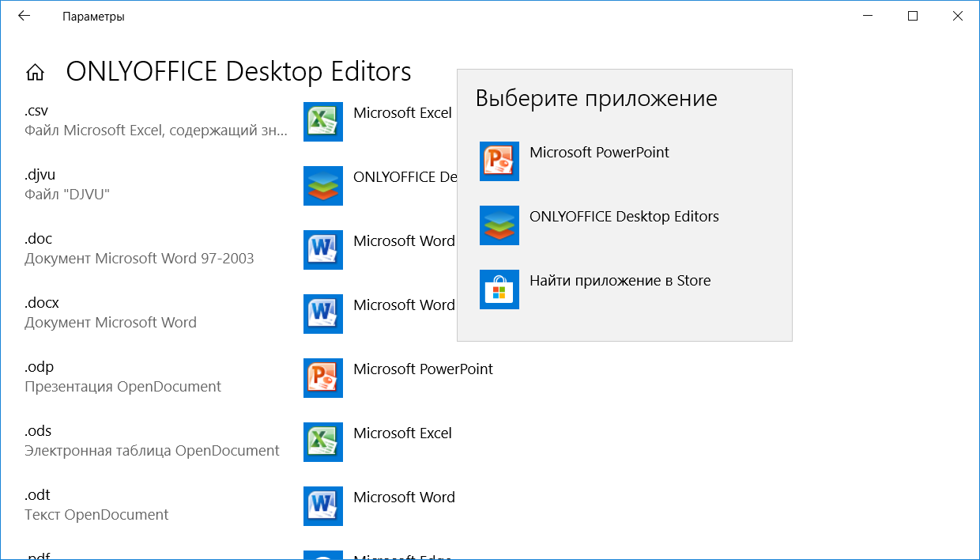Viewport: 980px width, 560px height.
Task: Click the '.doc' extension label
Action: tap(39, 239)
